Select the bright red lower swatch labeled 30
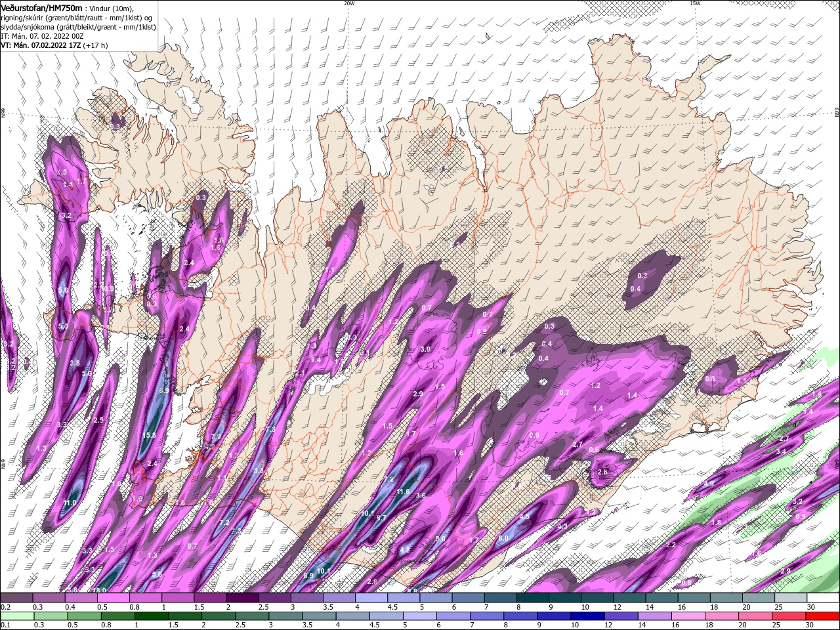The image size is (840, 630). (x=822, y=616)
